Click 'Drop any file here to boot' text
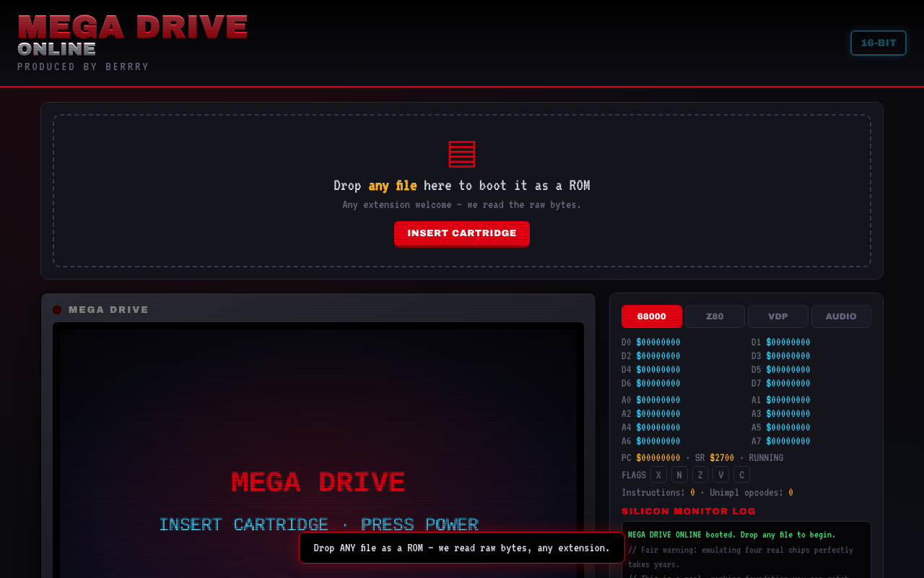 tap(462, 186)
